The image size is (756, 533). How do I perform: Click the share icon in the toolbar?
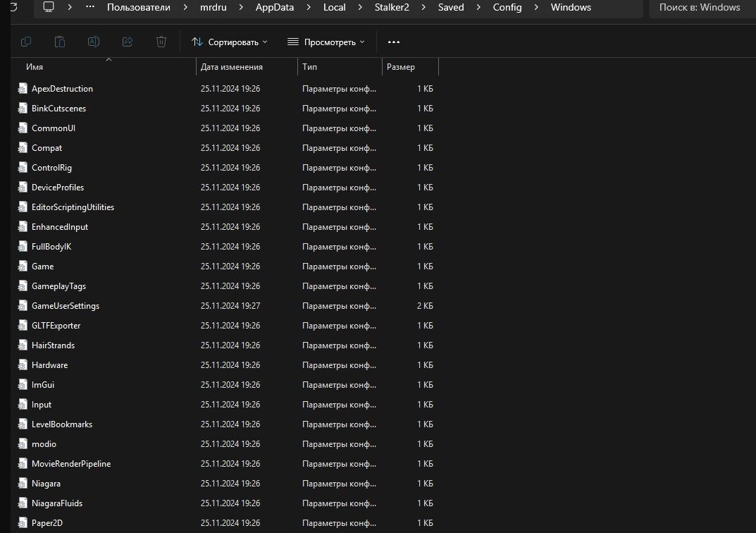128,42
